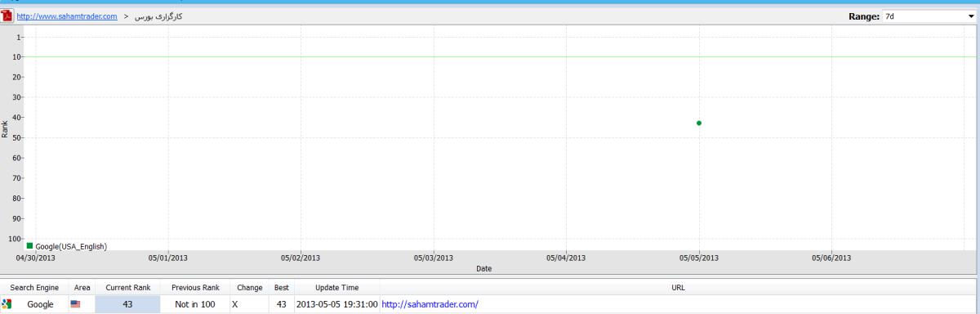Image resolution: width=980 pixels, height=314 pixels.
Task: Sort by Update Time column header
Action: coord(338,288)
